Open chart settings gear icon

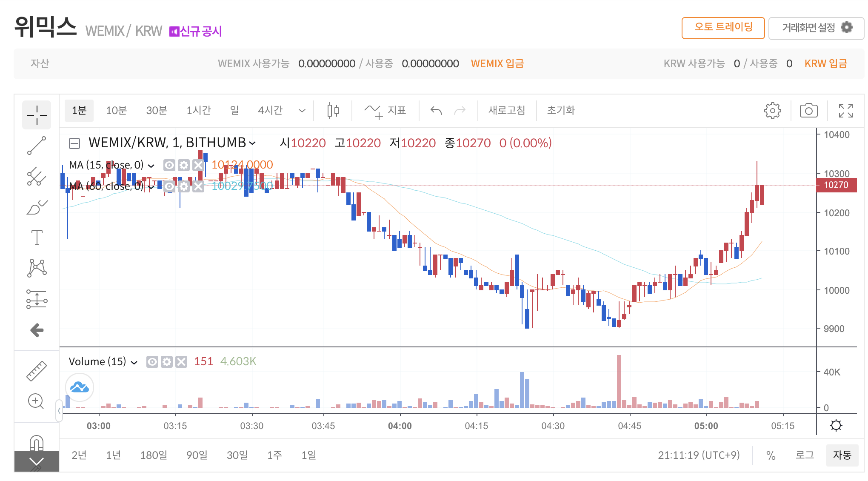(x=772, y=111)
